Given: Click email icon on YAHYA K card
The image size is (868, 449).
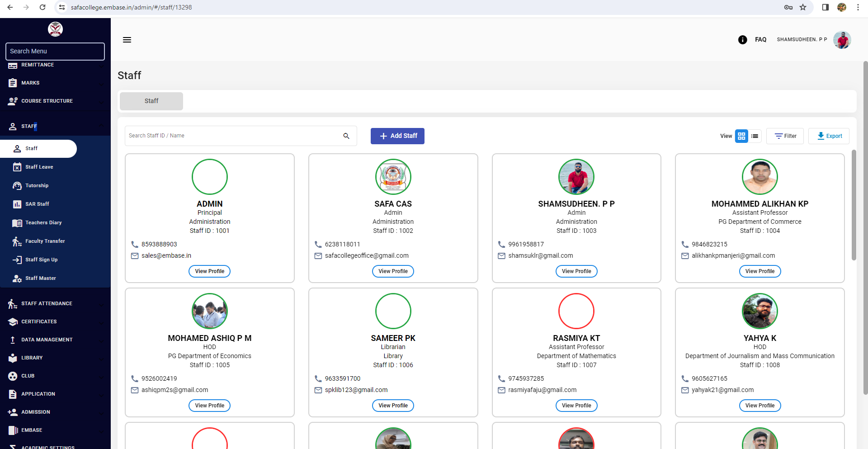Looking at the screenshot, I should [x=685, y=390].
